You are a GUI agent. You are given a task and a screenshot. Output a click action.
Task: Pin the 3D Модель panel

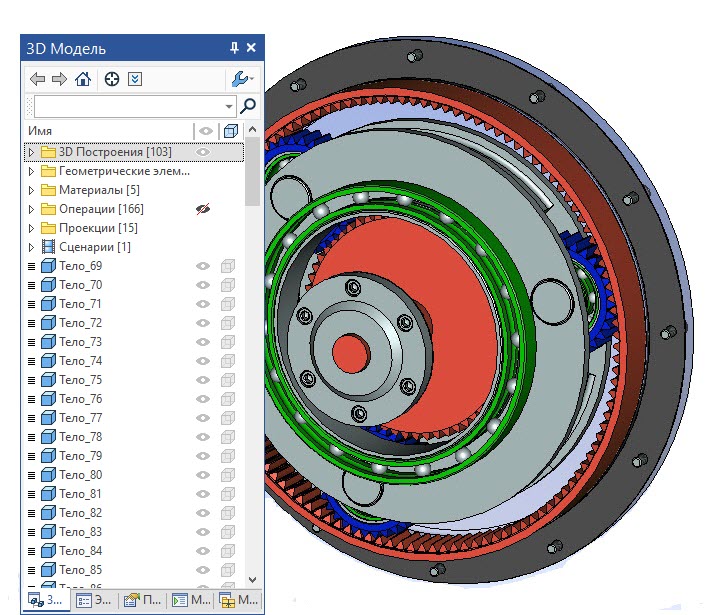tap(234, 48)
